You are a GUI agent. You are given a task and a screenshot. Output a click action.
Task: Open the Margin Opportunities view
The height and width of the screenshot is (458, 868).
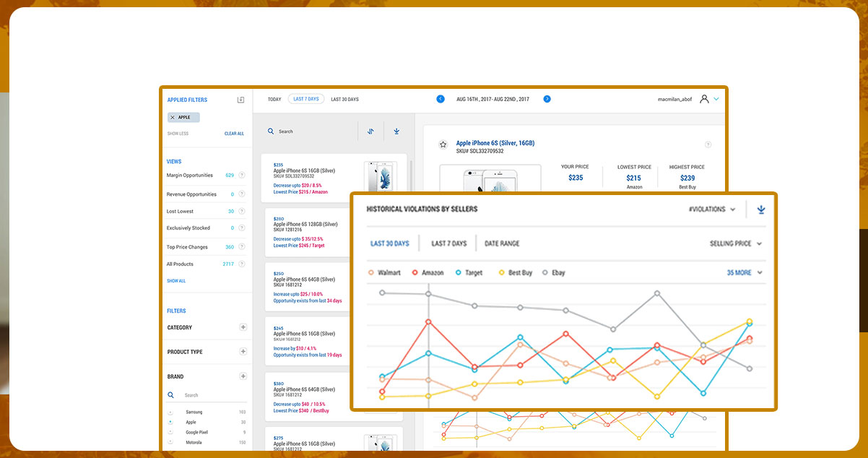pos(190,175)
